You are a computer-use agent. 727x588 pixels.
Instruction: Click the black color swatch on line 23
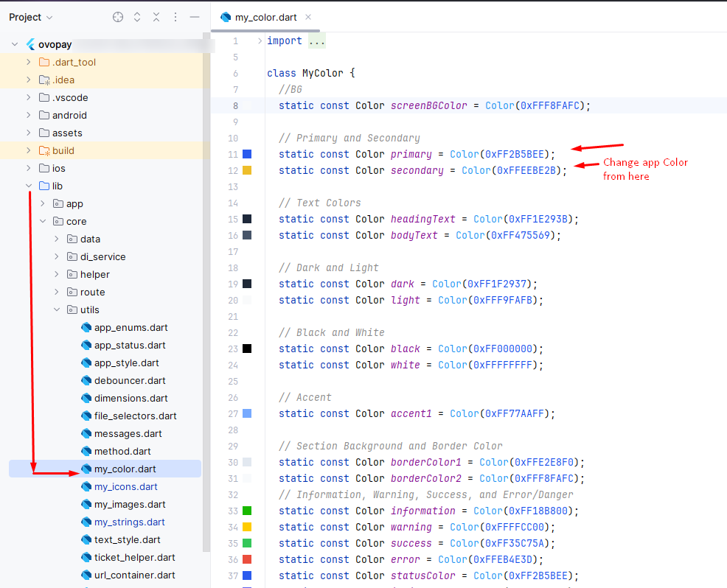tap(247, 349)
